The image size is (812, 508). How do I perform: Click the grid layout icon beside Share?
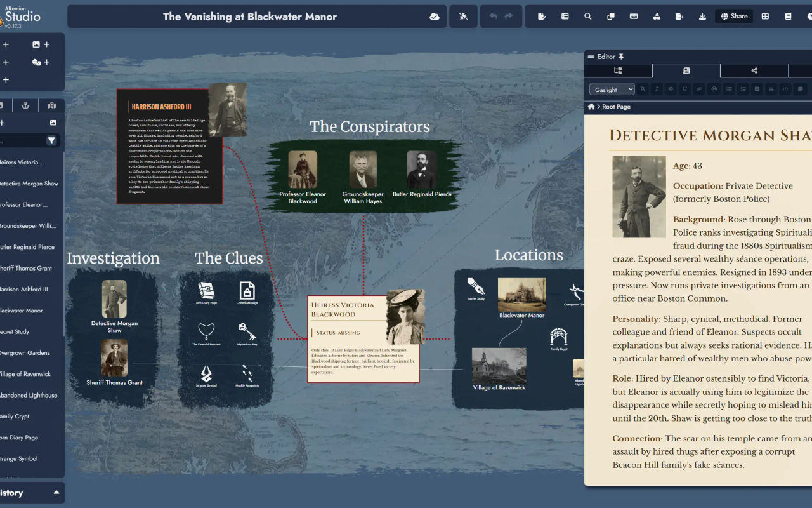click(x=765, y=17)
